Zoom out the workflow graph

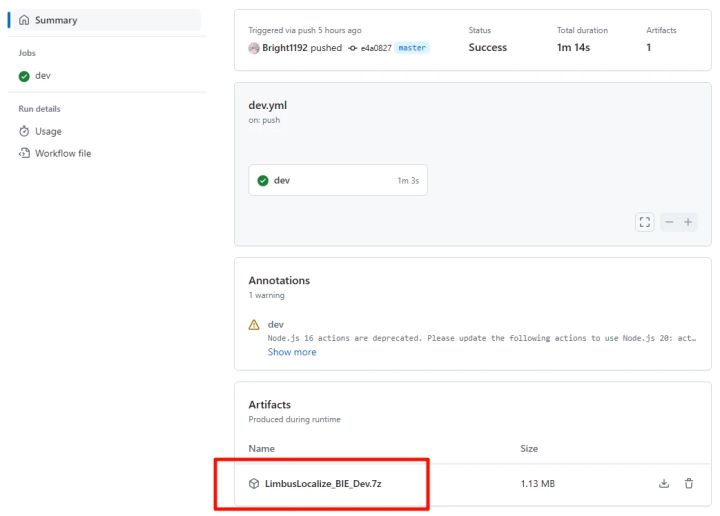(669, 222)
